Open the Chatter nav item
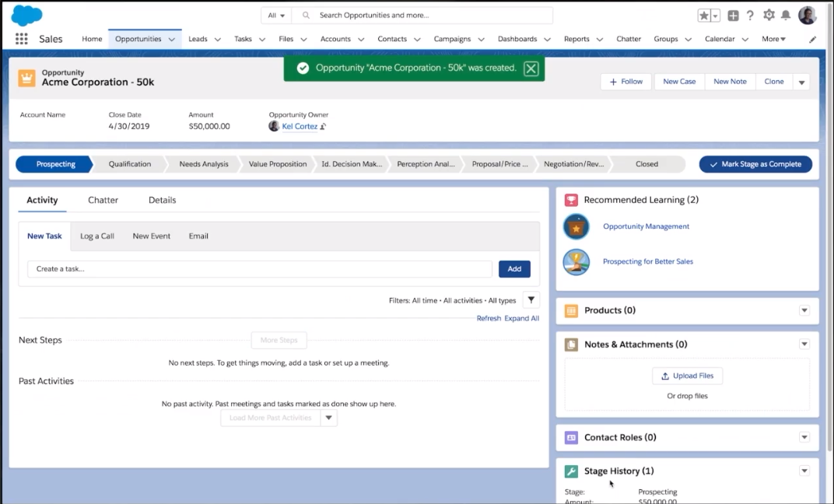Screen dimensions: 834x504 tap(629, 39)
